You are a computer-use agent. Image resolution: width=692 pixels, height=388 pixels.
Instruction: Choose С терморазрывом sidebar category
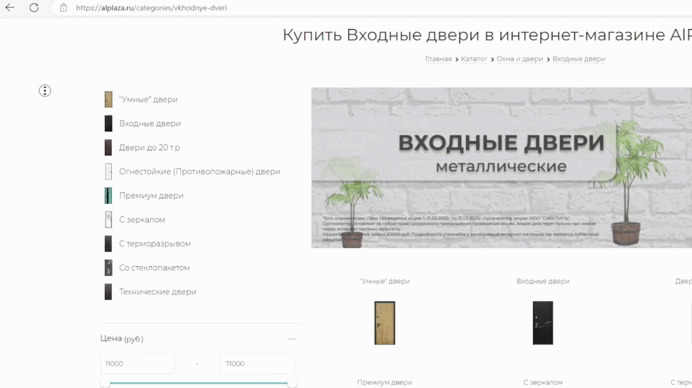[x=155, y=244]
